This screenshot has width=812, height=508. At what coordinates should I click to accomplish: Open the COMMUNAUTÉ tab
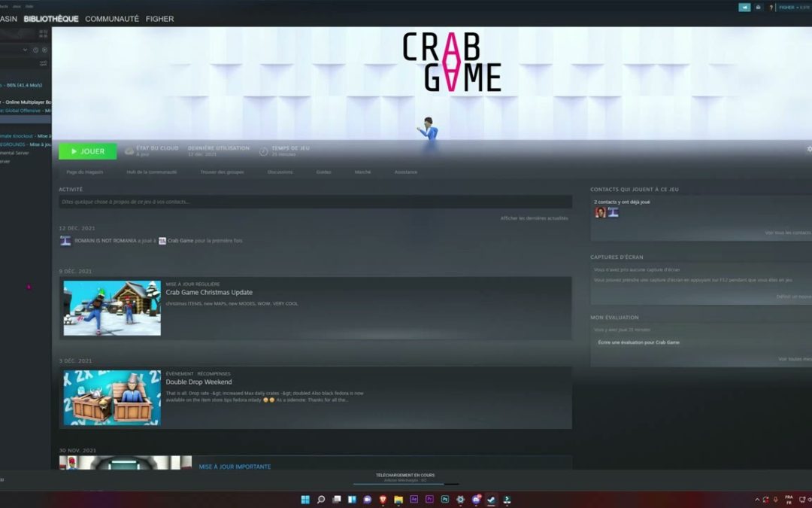point(112,19)
